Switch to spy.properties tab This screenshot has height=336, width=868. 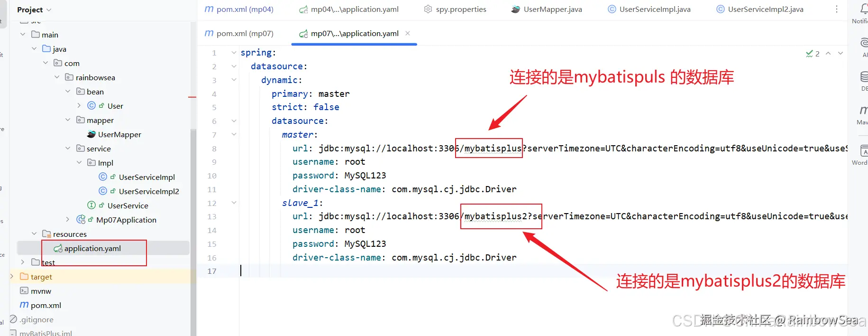pos(455,9)
